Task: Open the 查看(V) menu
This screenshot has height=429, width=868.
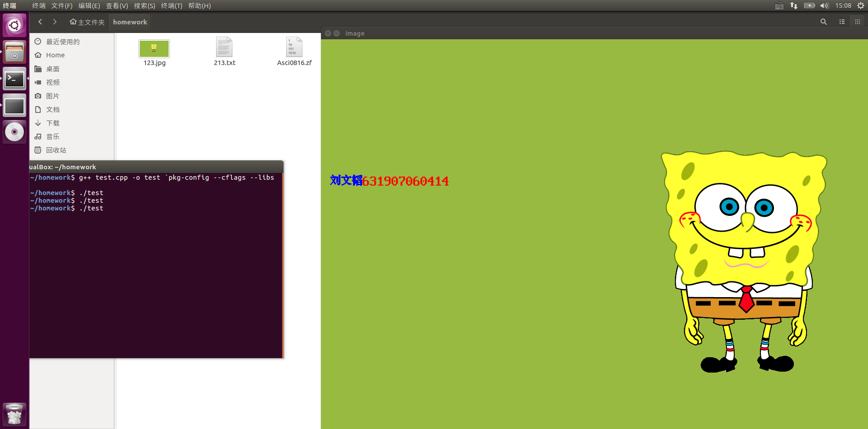Action: [117, 6]
